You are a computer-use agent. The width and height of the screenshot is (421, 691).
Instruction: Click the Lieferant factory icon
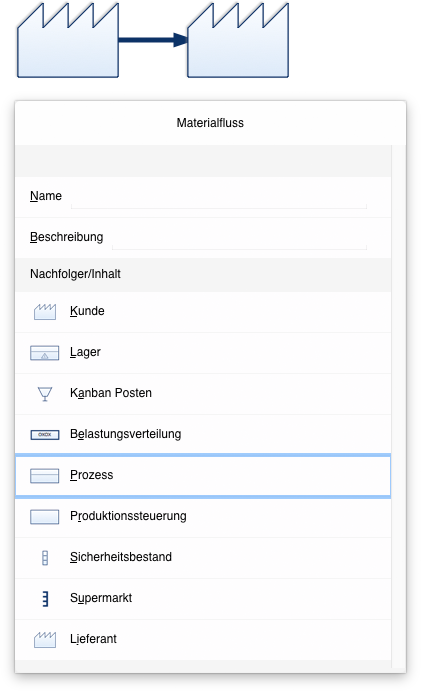click(x=45, y=639)
